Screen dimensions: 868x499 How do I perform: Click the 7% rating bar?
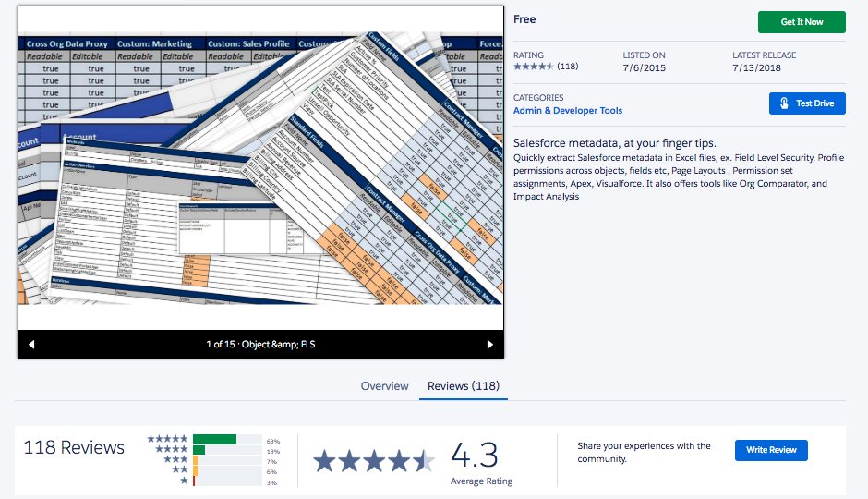(195, 460)
